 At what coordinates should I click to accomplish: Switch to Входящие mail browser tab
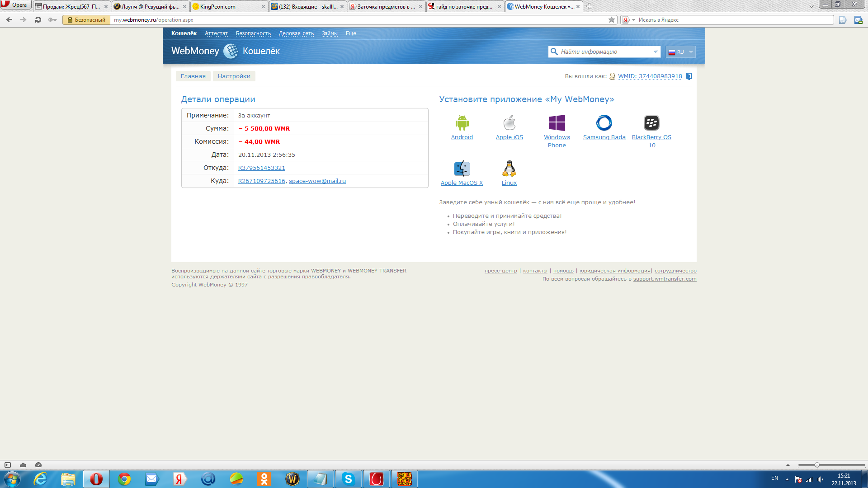click(308, 6)
